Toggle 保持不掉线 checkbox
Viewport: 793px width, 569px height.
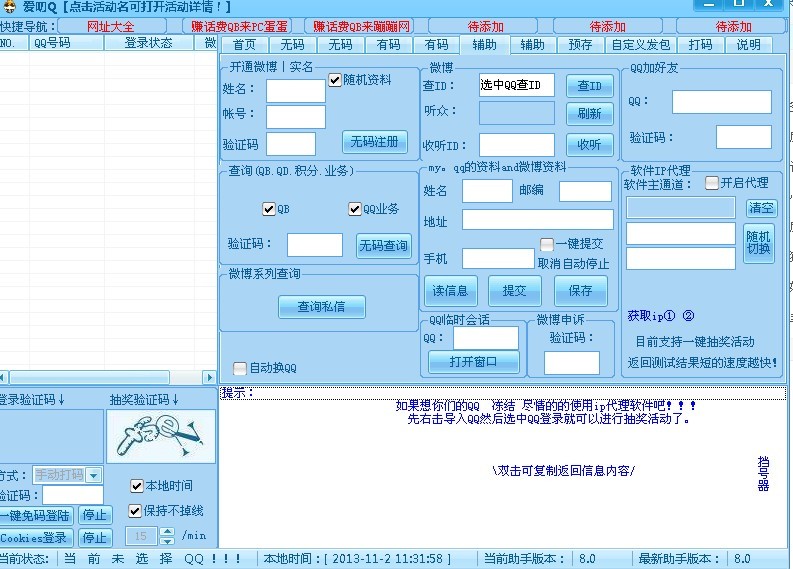pos(135,511)
